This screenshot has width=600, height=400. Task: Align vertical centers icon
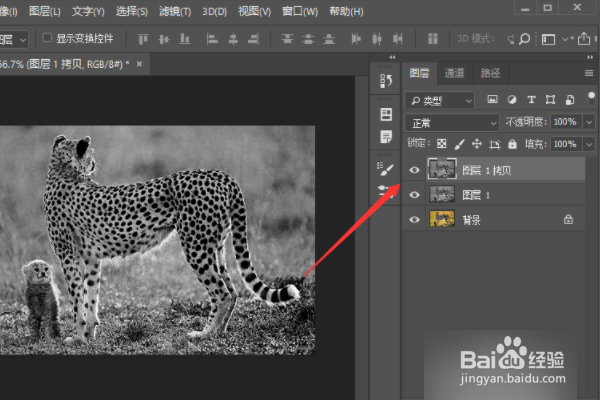point(164,39)
